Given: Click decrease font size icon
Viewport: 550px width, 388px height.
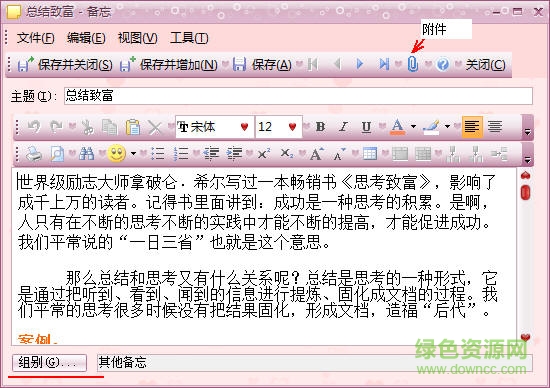Looking at the screenshot, I should [339, 154].
